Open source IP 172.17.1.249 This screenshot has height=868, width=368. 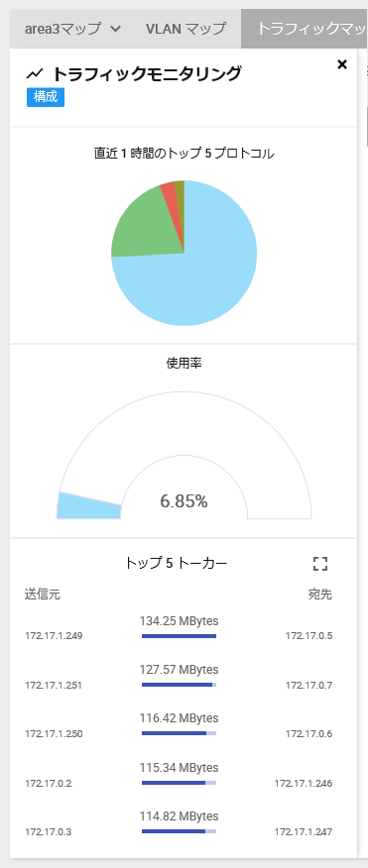[x=54, y=636]
